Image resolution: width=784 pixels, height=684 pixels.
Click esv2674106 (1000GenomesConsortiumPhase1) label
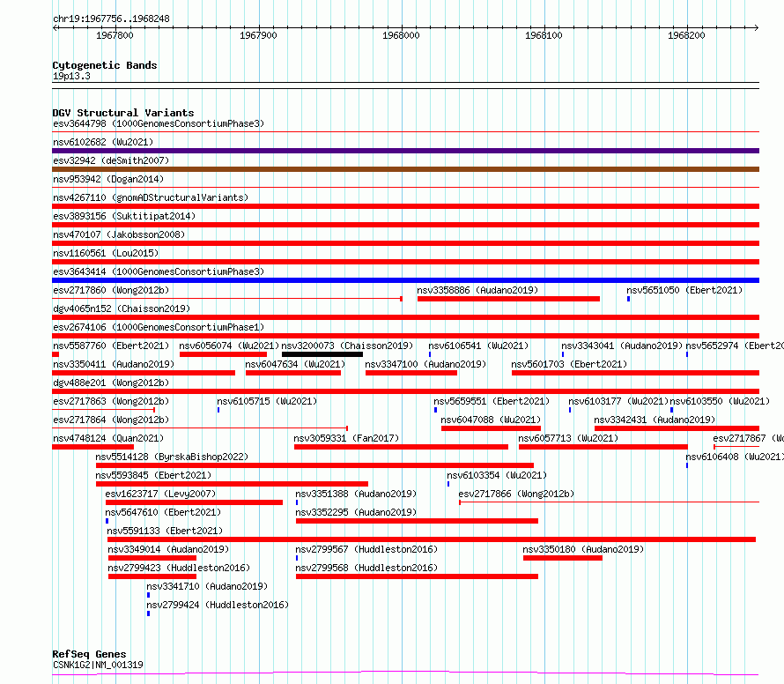159,327
